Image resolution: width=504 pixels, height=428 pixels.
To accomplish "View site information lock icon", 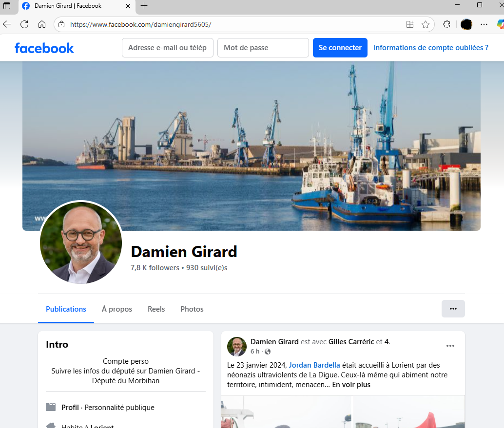I will pyautogui.click(x=61, y=24).
